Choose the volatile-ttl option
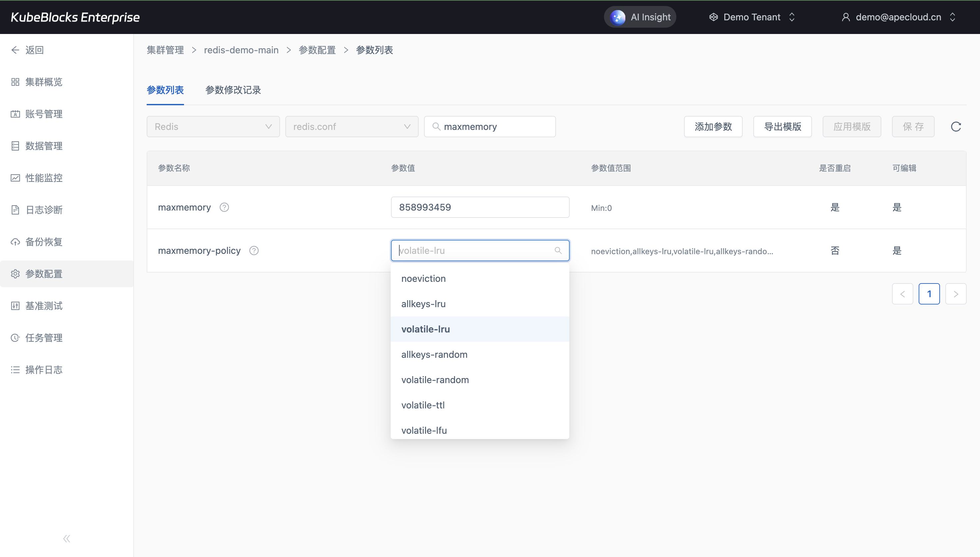The image size is (980, 557). (x=422, y=405)
